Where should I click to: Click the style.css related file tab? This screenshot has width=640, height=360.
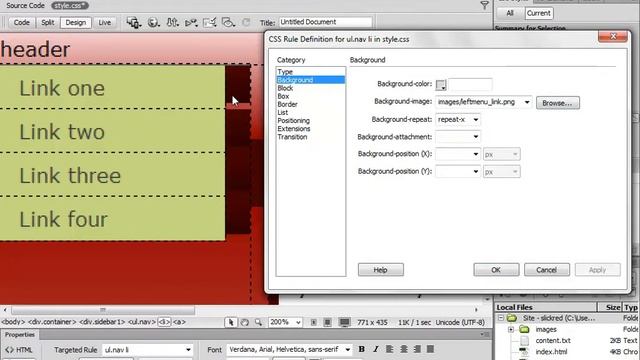[70, 6]
